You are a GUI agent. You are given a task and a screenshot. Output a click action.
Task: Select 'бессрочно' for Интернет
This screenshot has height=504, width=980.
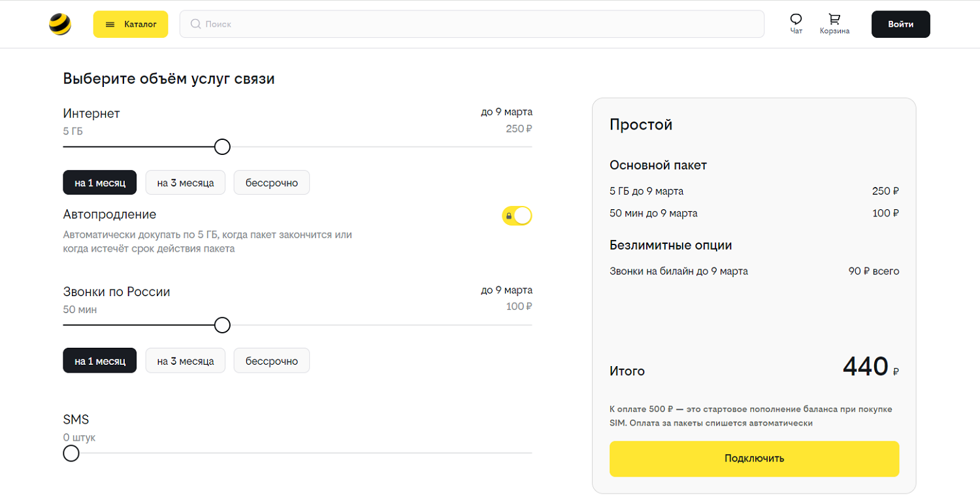(x=272, y=182)
